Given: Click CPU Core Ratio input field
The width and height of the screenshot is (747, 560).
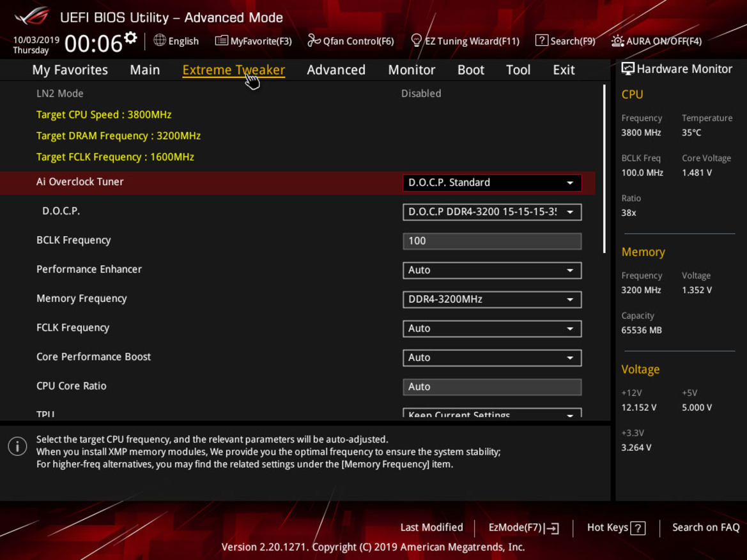Looking at the screenshot, I should (x=491, y=387).
